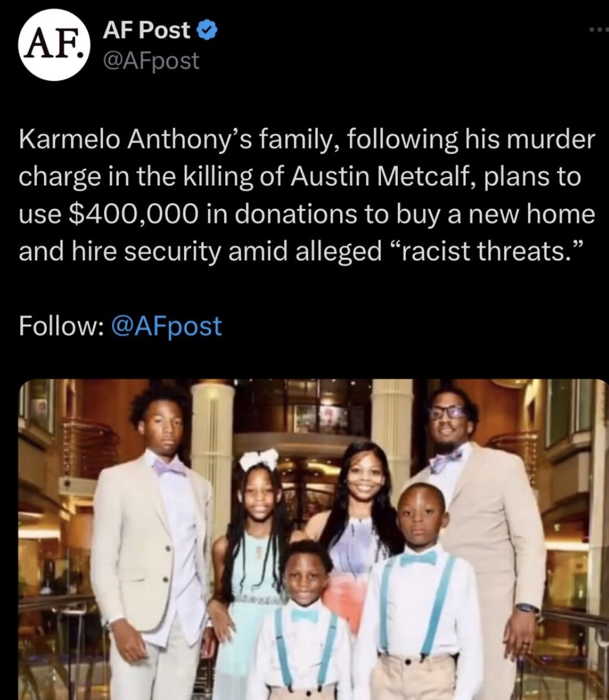This screenshot has height=700, width=609.
Task: Select the @AFpost handle under the name
Action: pos(151,60)
